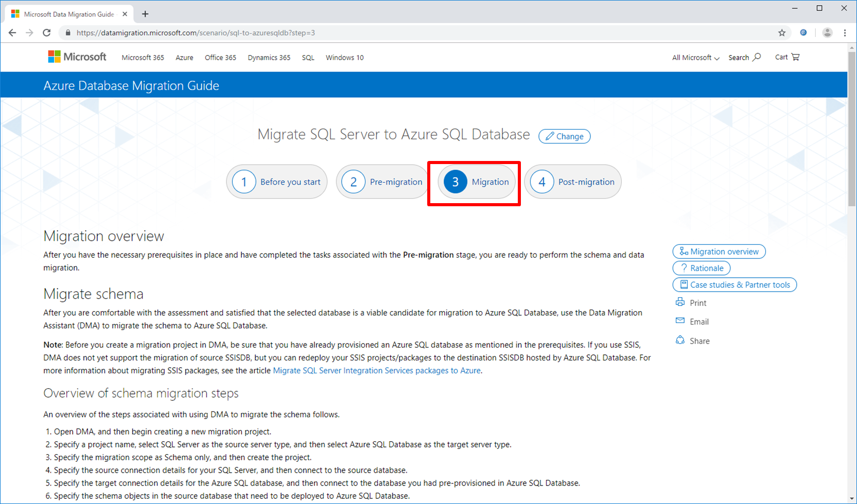This screenshot has height=504, width=857.
Task: Open a new browser tab
Action: click(x=145, y=14)
